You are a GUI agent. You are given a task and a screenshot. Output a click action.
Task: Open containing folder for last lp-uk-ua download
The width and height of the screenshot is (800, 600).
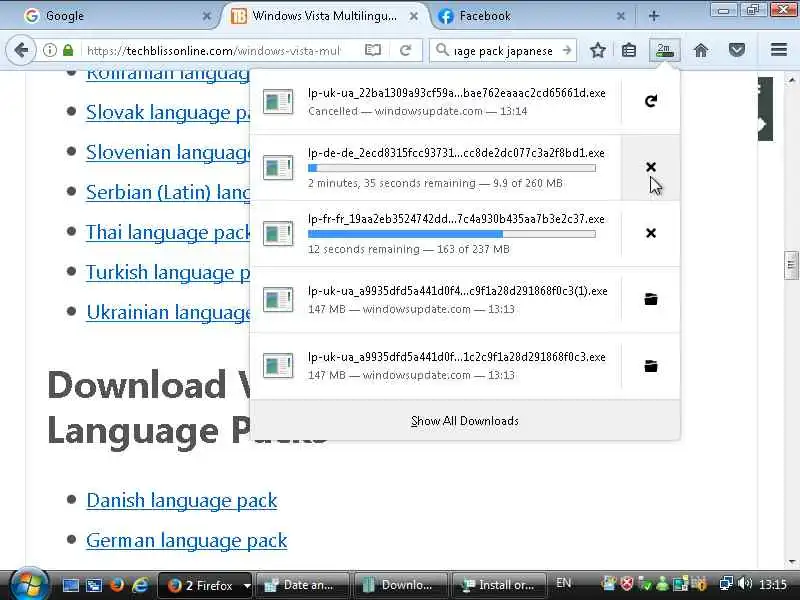click(x=651, y=365)
